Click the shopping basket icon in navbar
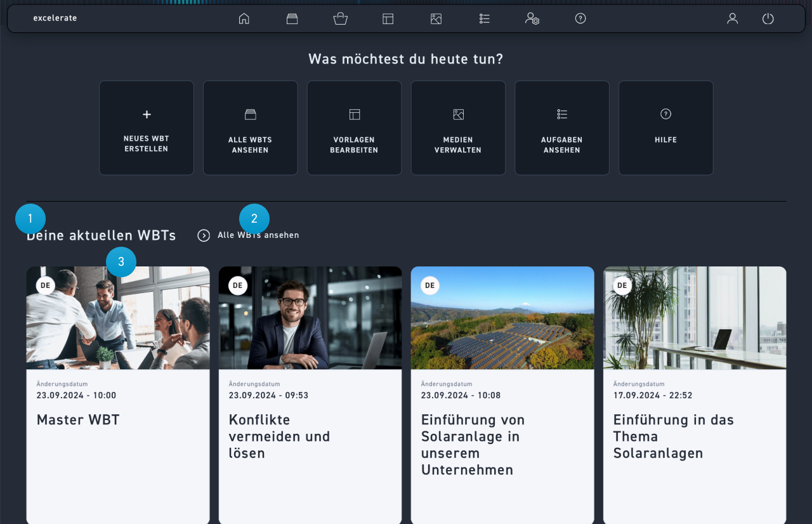Viewport: 812px width, 524px height. tap(341, 18)
